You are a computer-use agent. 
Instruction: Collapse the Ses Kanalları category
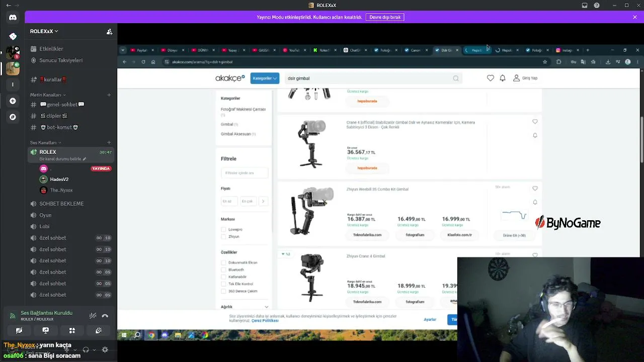pyautogui.click(x=45, y=143)
